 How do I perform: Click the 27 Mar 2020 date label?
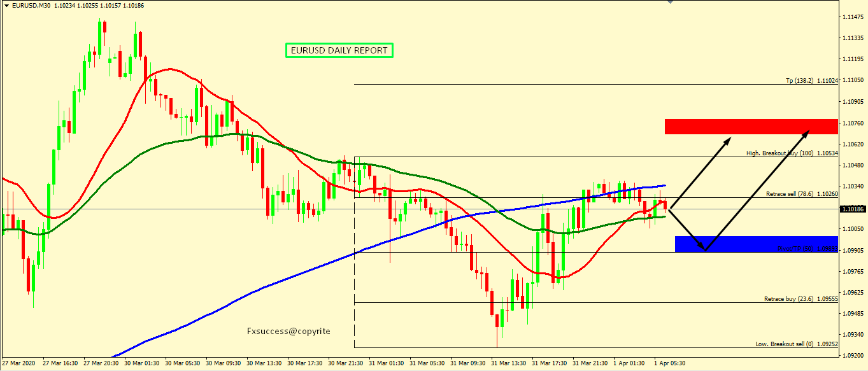tap(20, 363)
